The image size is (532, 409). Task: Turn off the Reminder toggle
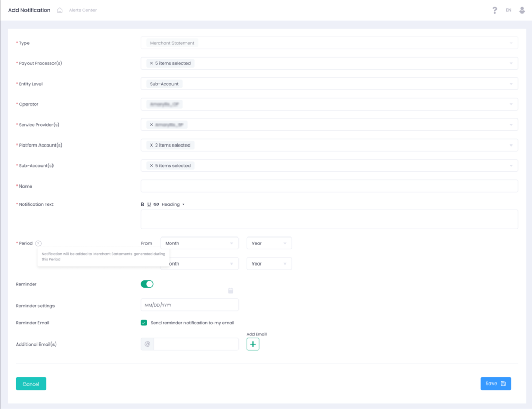click(147, 284)
